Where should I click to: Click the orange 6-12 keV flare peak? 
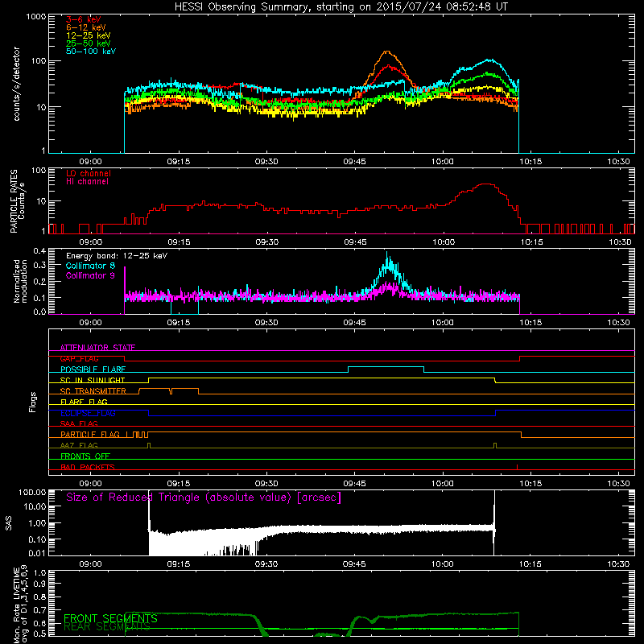coord(387,52)
